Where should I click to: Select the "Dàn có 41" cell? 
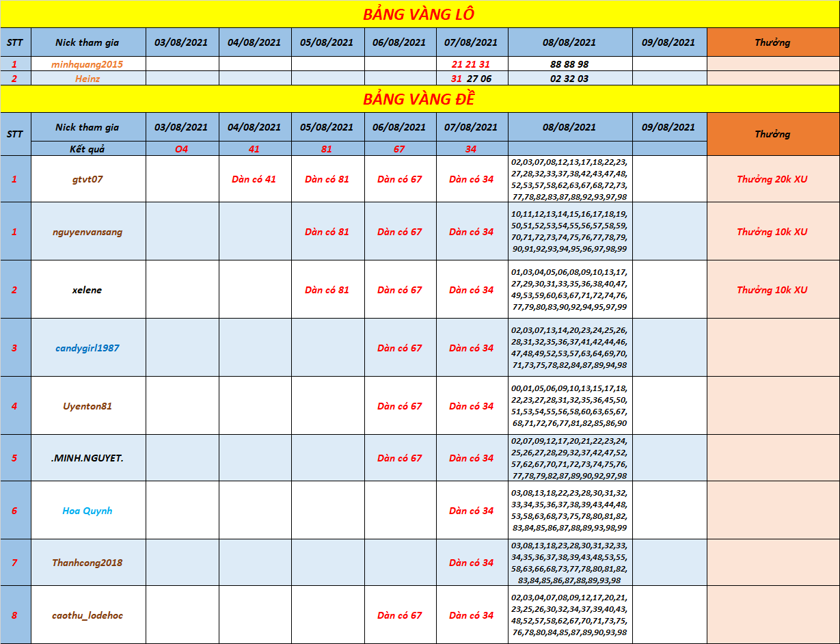pos(254,179)
